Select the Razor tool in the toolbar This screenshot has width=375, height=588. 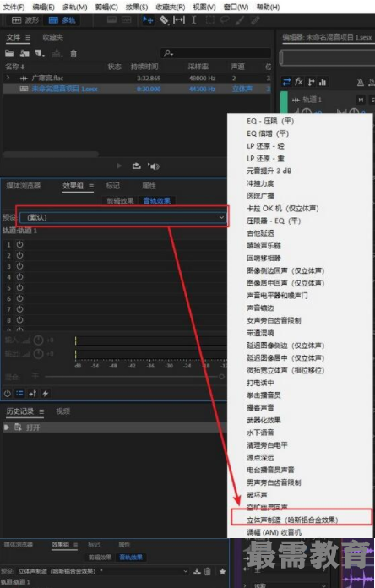click(x=164, y=20)
